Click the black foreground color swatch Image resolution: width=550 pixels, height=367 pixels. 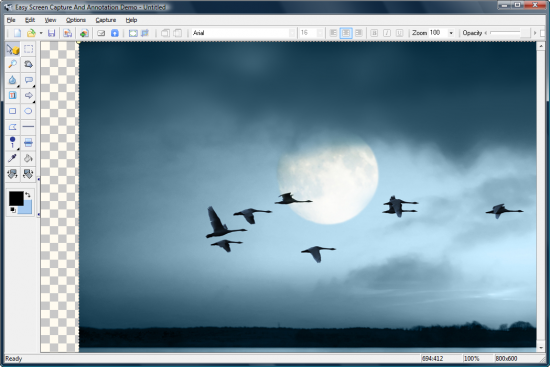(x=16, y=198)
